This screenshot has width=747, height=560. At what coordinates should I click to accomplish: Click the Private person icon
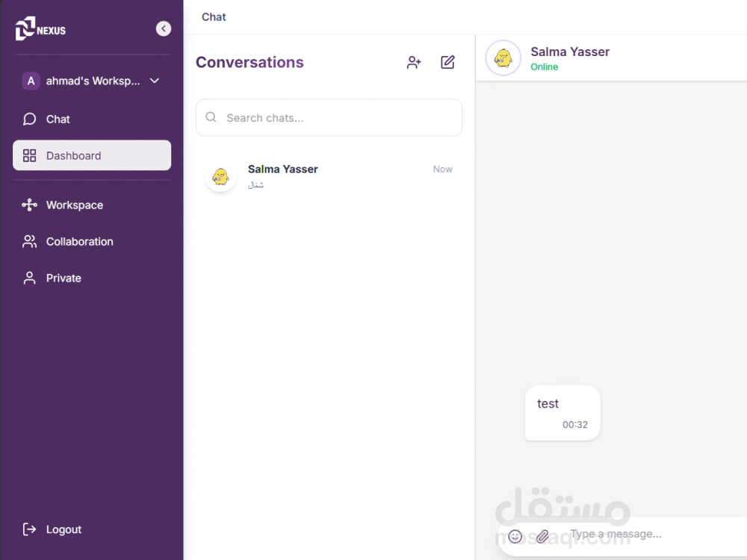coord(30,278)
